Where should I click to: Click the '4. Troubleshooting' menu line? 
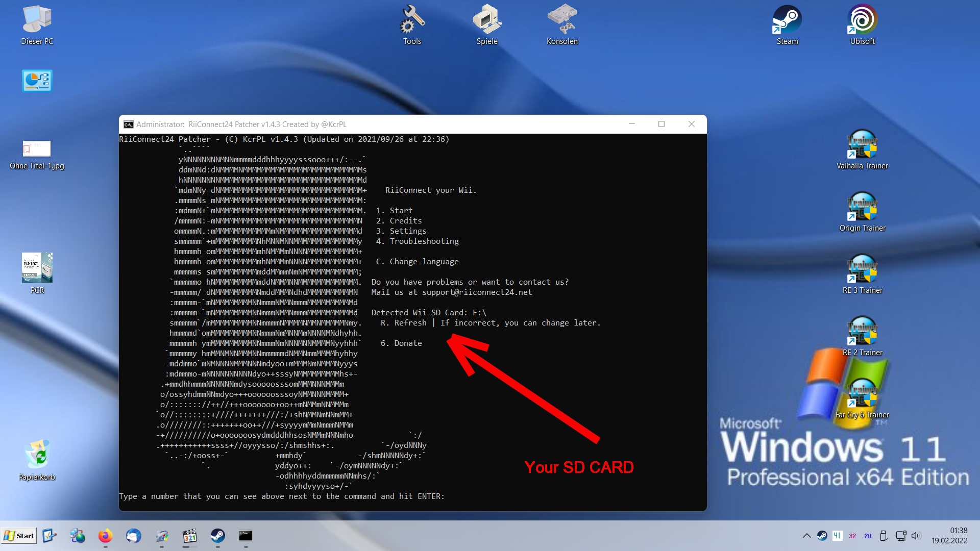[x=418, y=241]
